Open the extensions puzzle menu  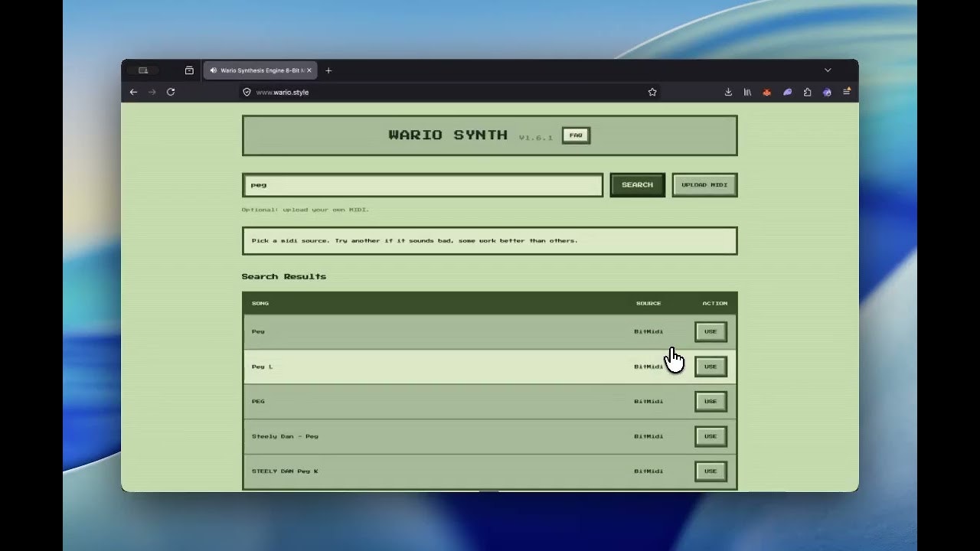point(807,92)
